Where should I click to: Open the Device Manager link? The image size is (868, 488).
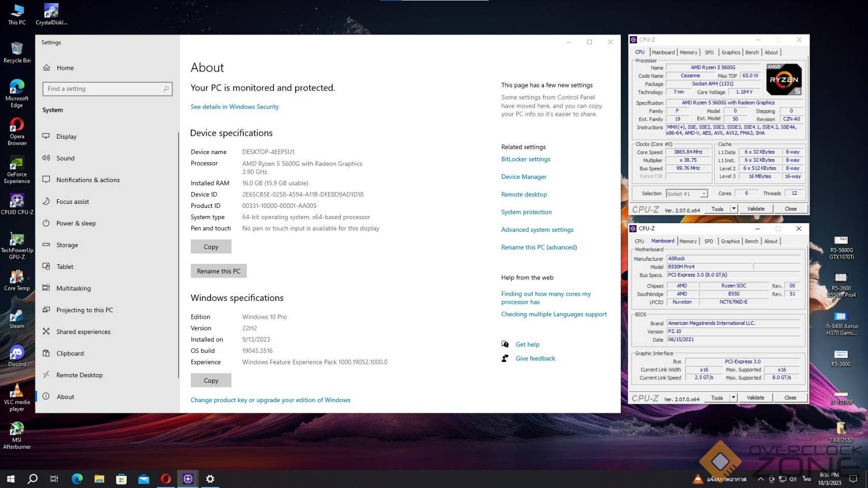click(524, 177)
